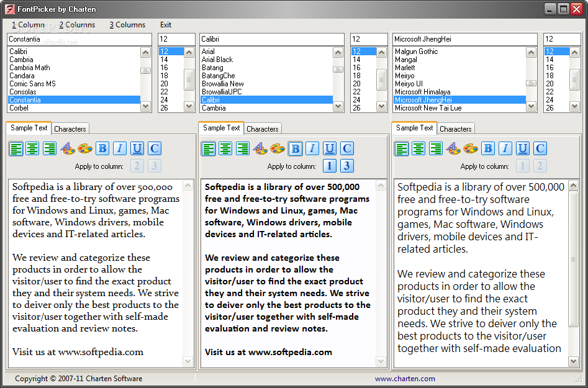Screen dimensions: 588x388
Task: Select BatangChe in second font list
Action: point(266,76)
